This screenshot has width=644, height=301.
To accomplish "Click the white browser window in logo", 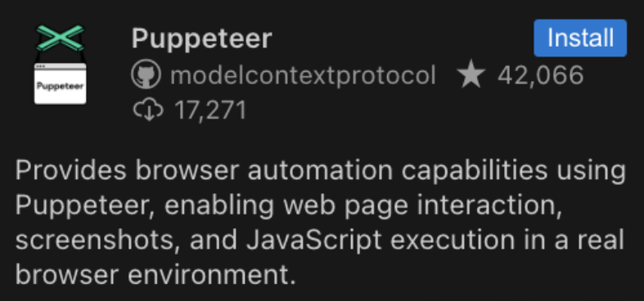I will pos(60,83).
